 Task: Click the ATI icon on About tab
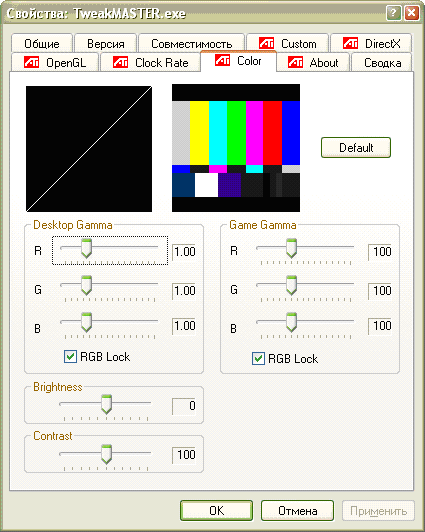point(295,62)
